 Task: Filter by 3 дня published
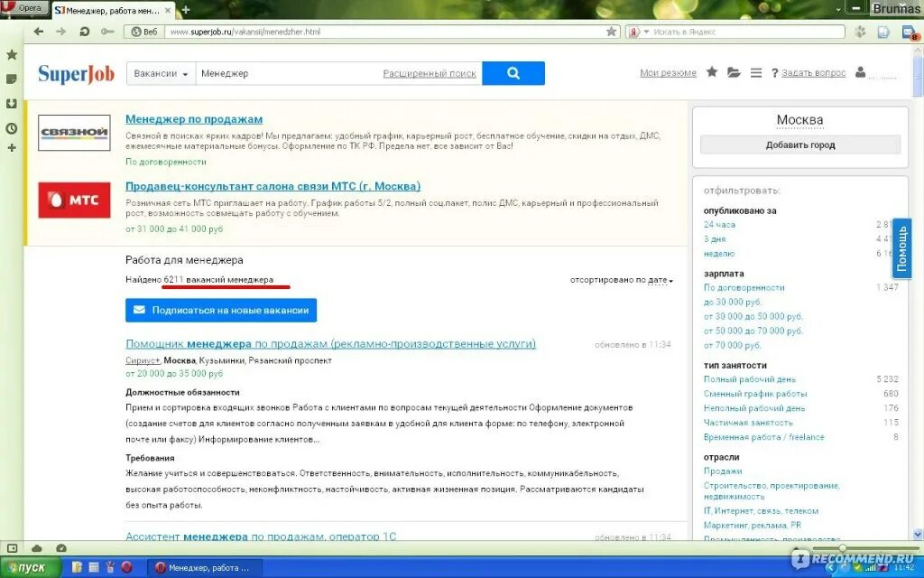pos(715,238)
